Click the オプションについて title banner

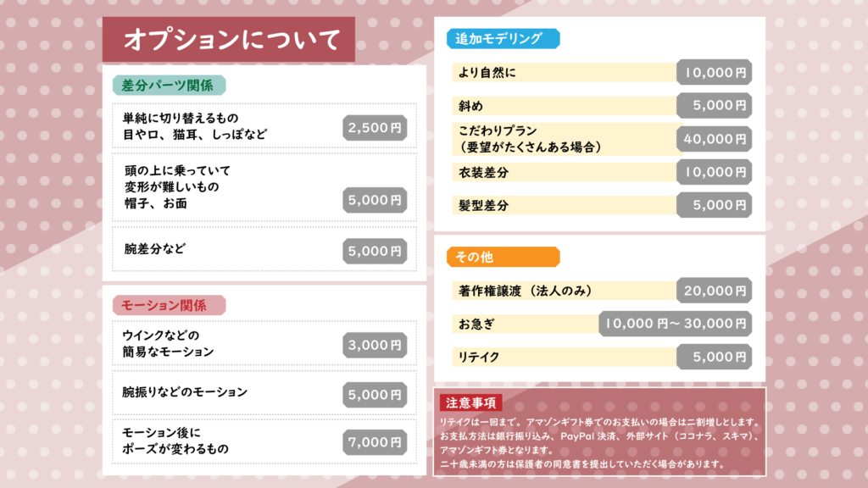229,39
